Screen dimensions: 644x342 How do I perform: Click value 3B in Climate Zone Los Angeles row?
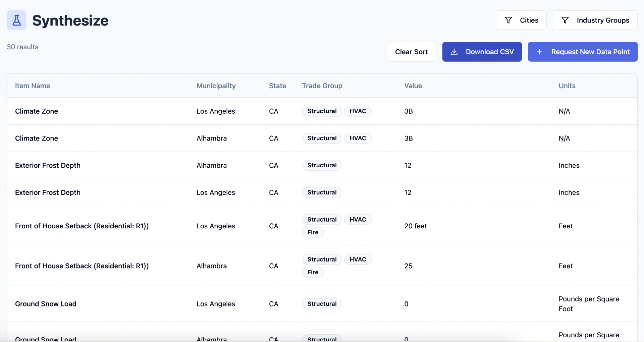pyautogui.click(x=409, y=111)
